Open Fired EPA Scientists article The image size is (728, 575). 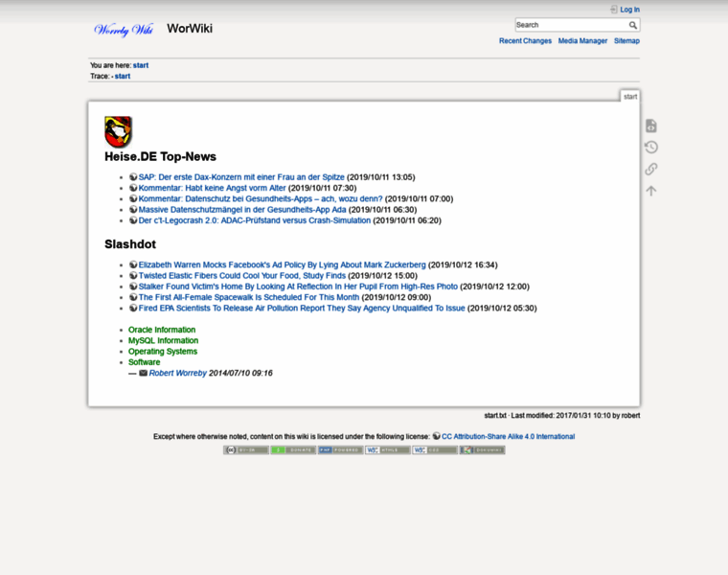click(x=302, y=309)
